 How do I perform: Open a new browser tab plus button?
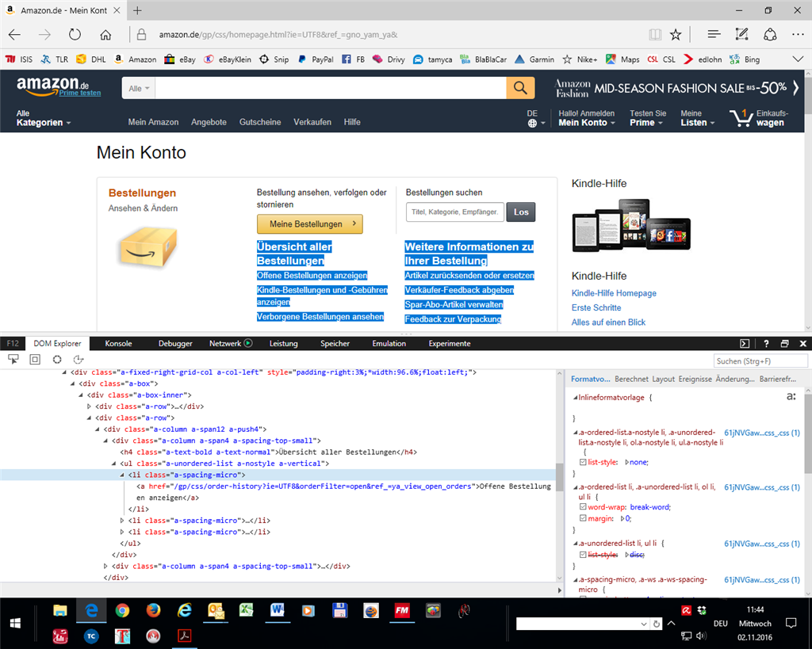137,10
